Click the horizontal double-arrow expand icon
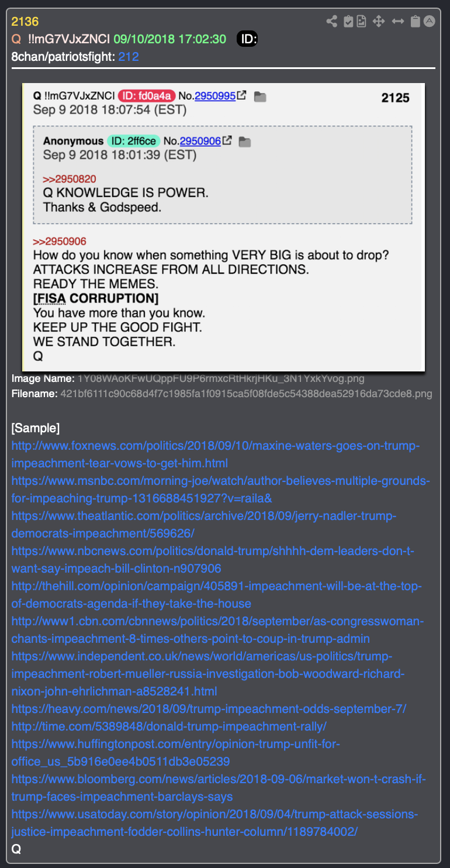This screenshot has height=868, width=450. point(398,22)
